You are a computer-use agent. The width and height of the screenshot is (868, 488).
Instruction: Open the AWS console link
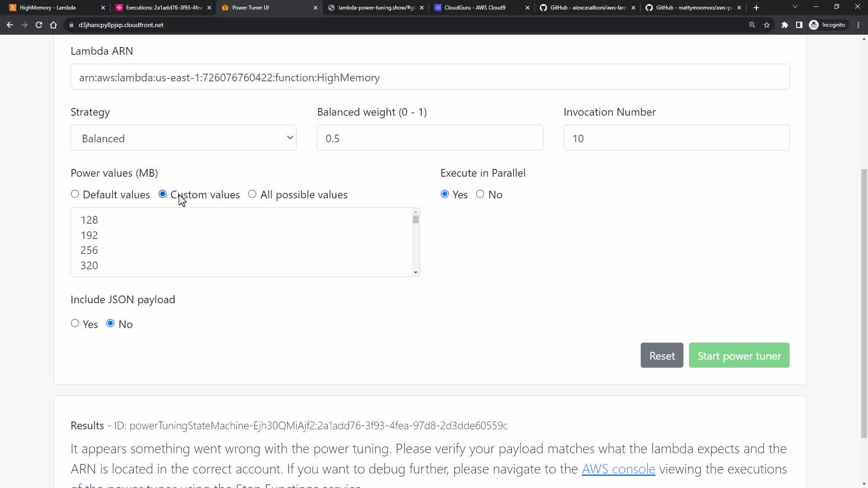point(618,469)
